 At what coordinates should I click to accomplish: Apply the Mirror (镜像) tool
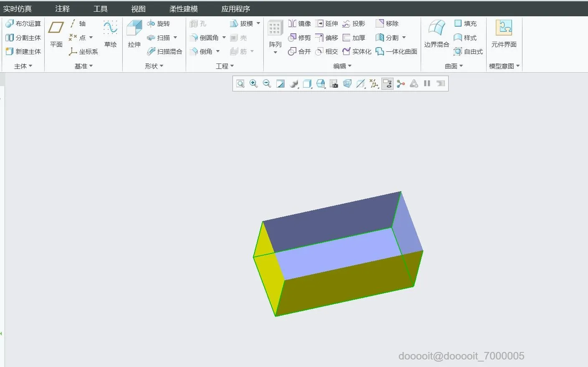[x=300, y=24]
